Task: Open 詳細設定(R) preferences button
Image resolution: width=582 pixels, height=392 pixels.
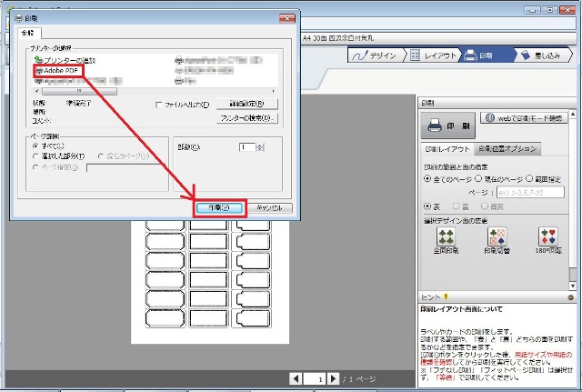Action: click(246, 104)
